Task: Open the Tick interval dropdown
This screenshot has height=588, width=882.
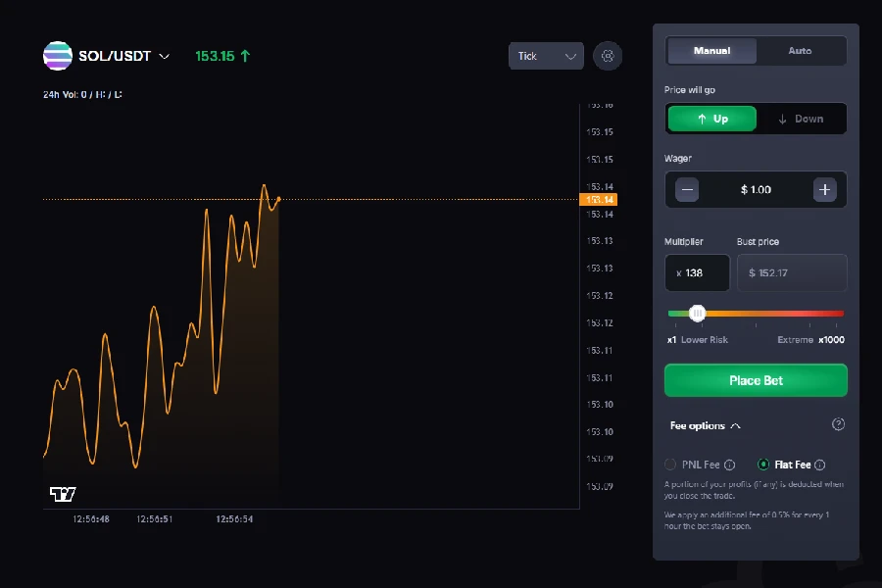Action: click(545, 56)
